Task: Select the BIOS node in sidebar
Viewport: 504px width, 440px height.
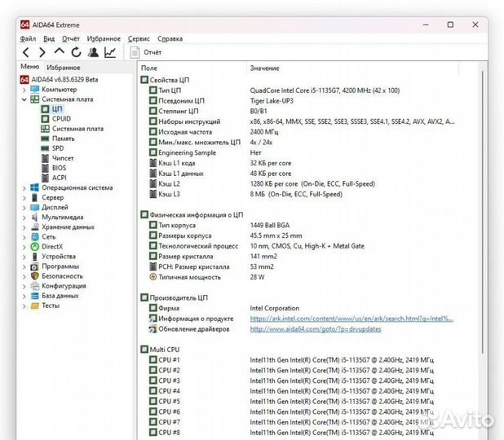Action: (59, 168)
